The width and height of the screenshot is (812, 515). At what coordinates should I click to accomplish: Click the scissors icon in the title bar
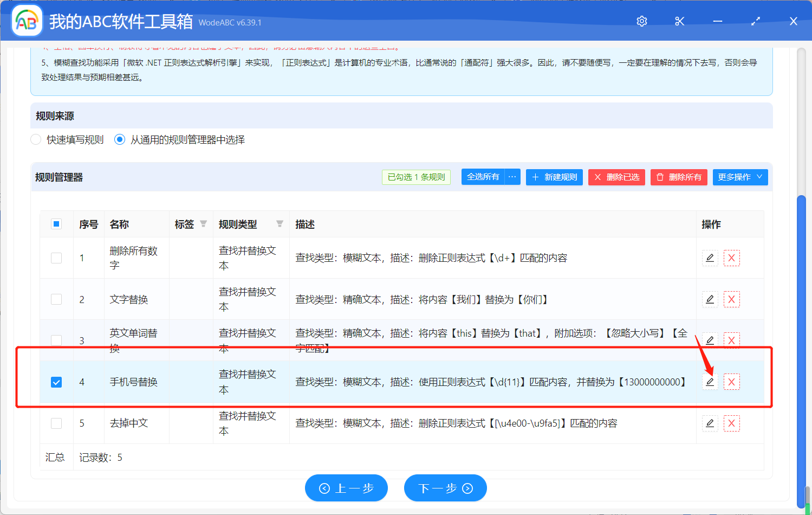tap(679, 21)
